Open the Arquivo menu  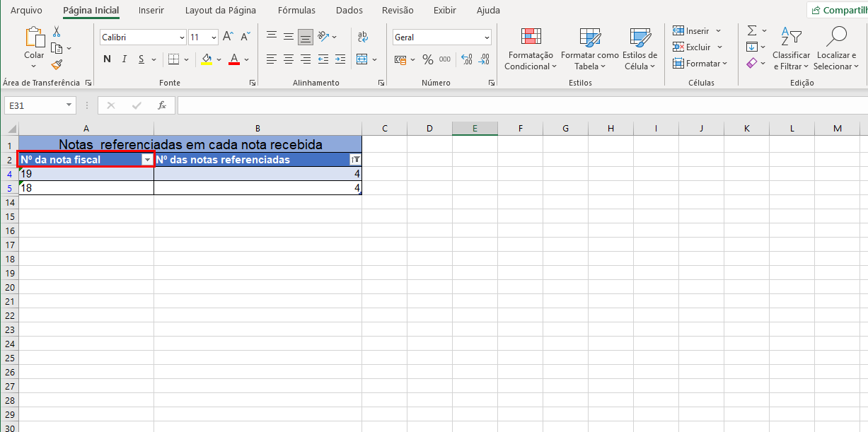coord(26,11)
